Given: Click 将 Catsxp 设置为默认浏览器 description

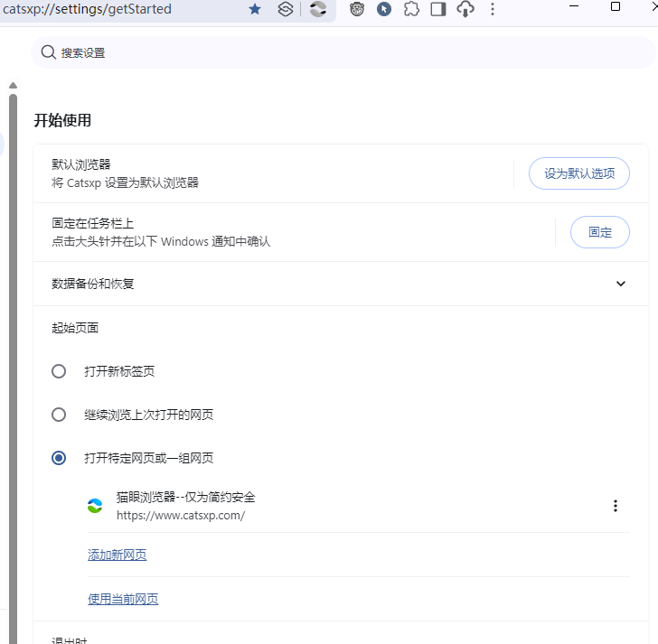Looking at the screenshot, I should coord(125,182).
